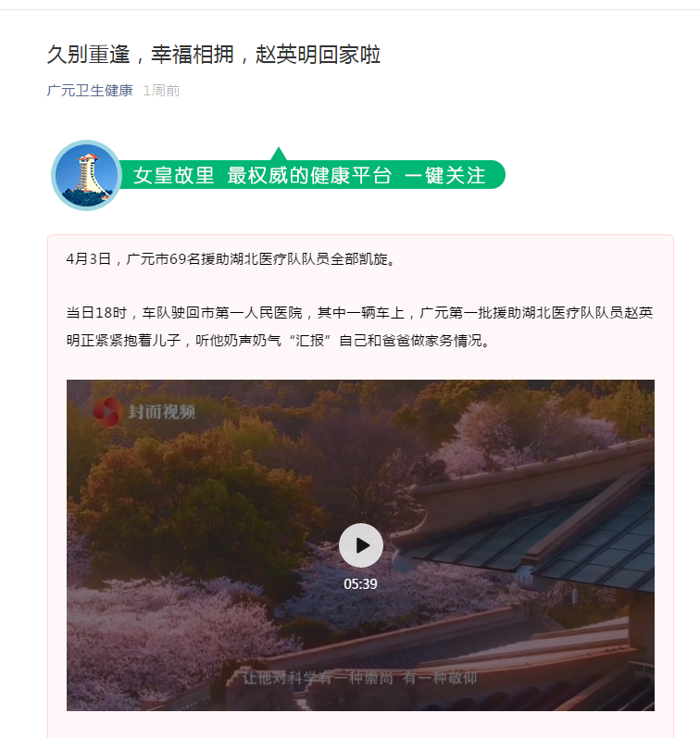Click 最权威的健康平台 text on the banner
Screen dimensions: 700x738
(309, 176)
